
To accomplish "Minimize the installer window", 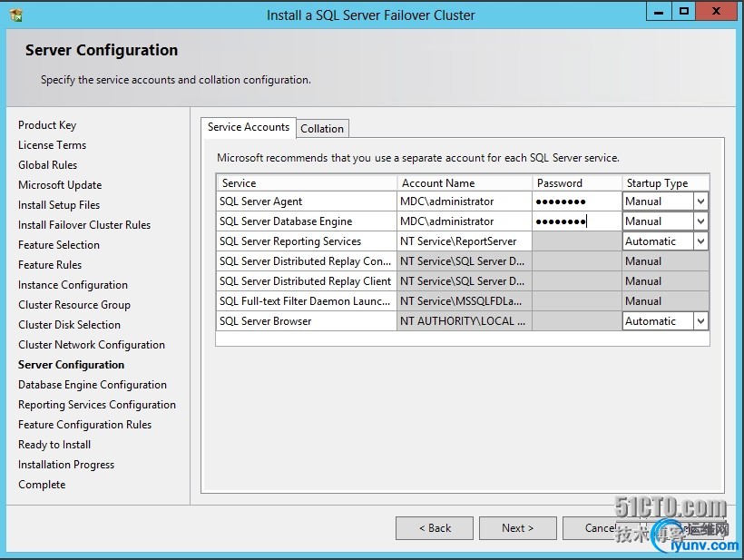I will [x=659, y=12].
